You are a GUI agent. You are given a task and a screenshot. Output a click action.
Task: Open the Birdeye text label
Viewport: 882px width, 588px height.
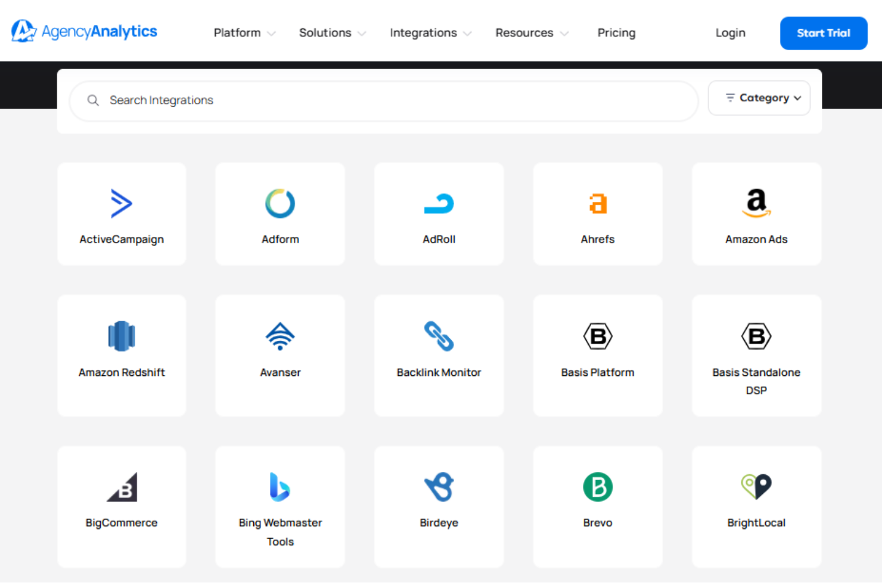click(x=439, y=522)
